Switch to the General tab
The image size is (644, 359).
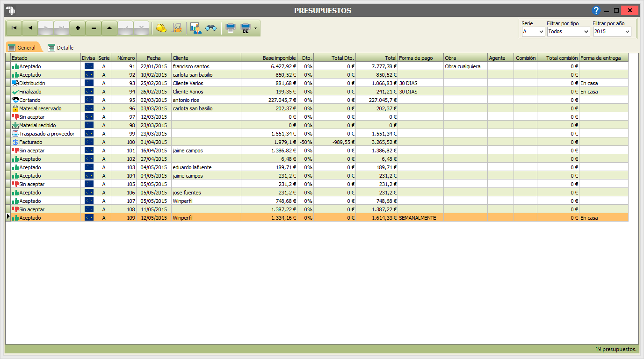point(23,47)
